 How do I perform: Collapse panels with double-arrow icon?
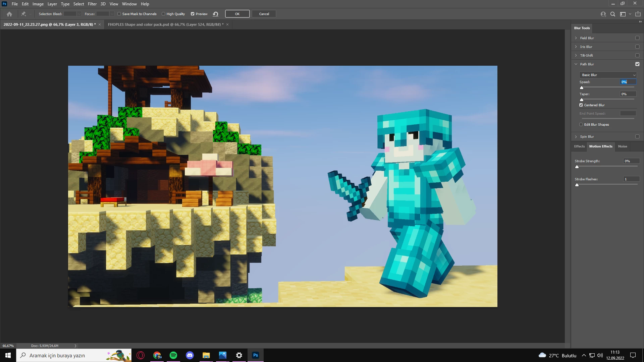tap(640, 22)
